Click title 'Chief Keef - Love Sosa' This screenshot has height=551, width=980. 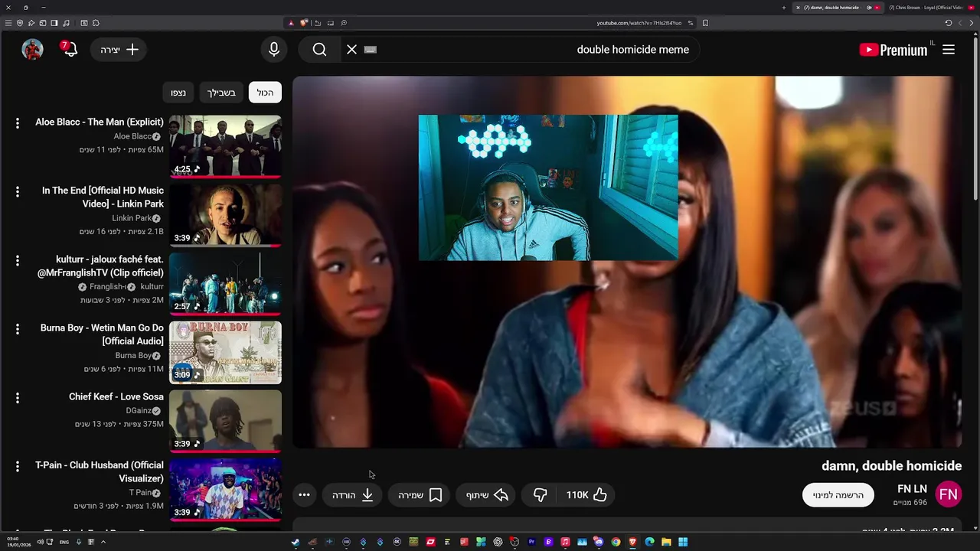116,396
